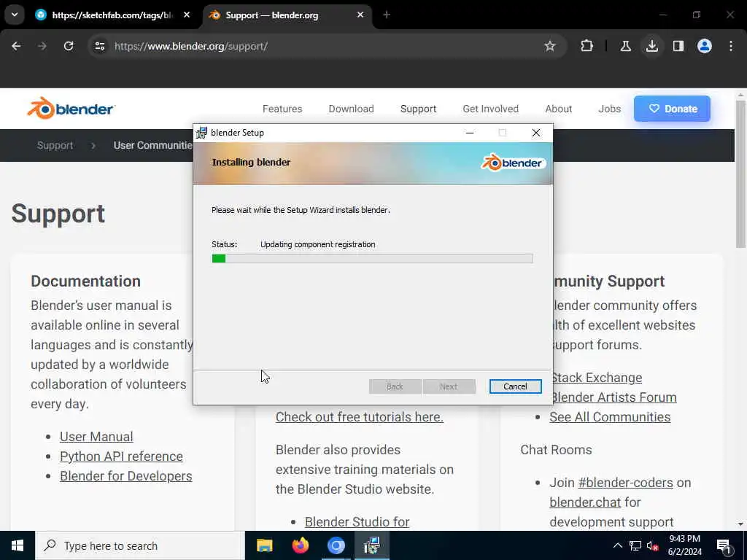Switch to the sketchfab.com tab

(113, 15)
